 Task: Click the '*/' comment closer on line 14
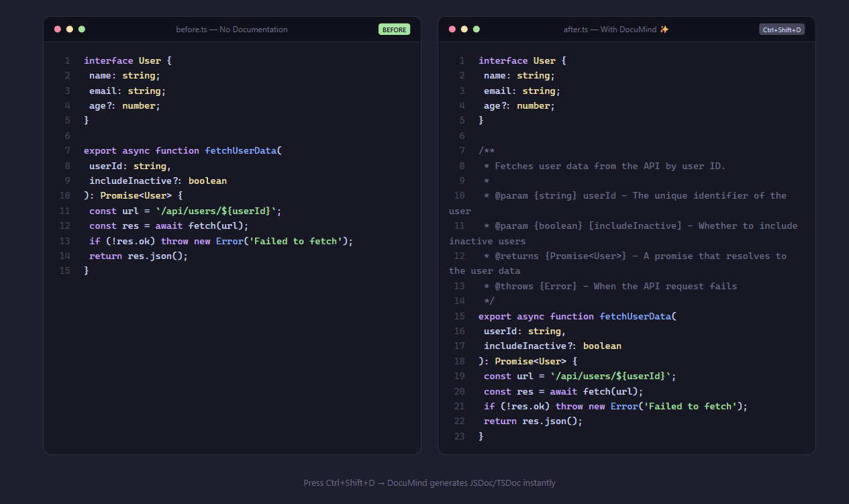pos(489,301)
